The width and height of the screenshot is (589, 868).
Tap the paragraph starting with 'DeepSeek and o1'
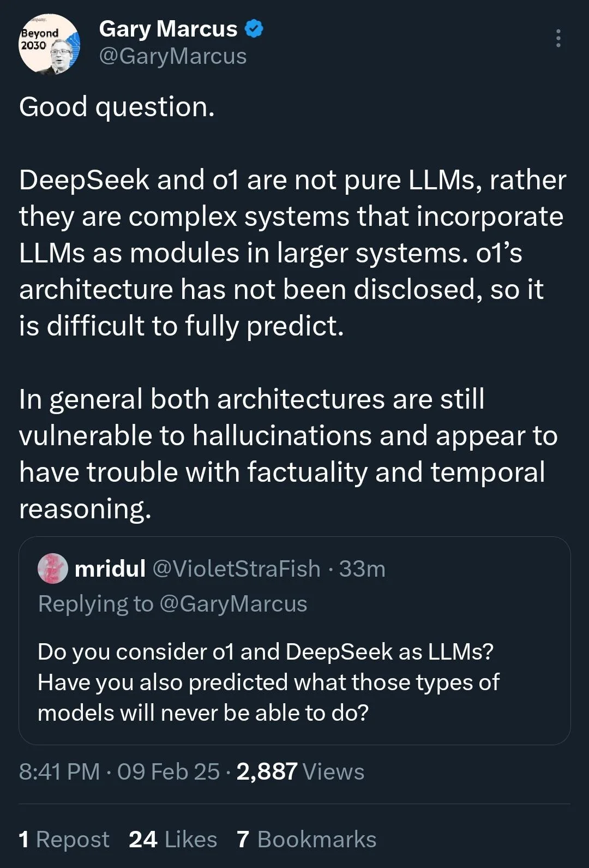tap(292, 253)
